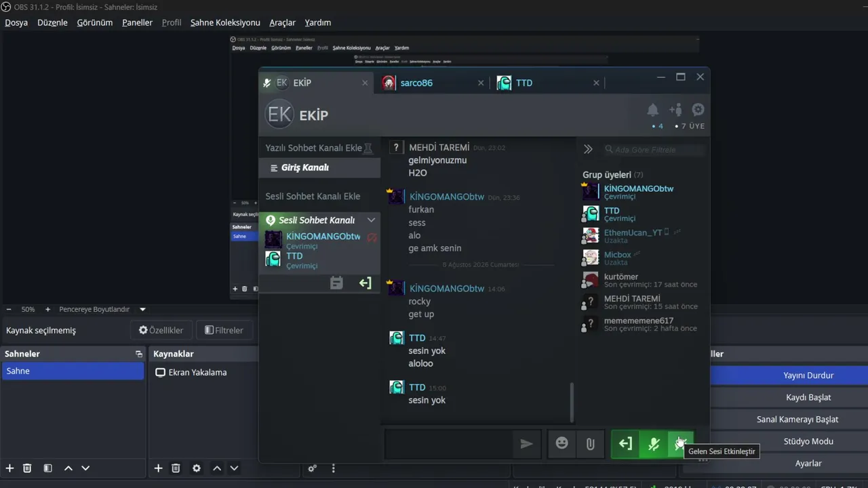
Task: Click EthemUcan_YT in the group member list
Action: click(x=633, y=232)
